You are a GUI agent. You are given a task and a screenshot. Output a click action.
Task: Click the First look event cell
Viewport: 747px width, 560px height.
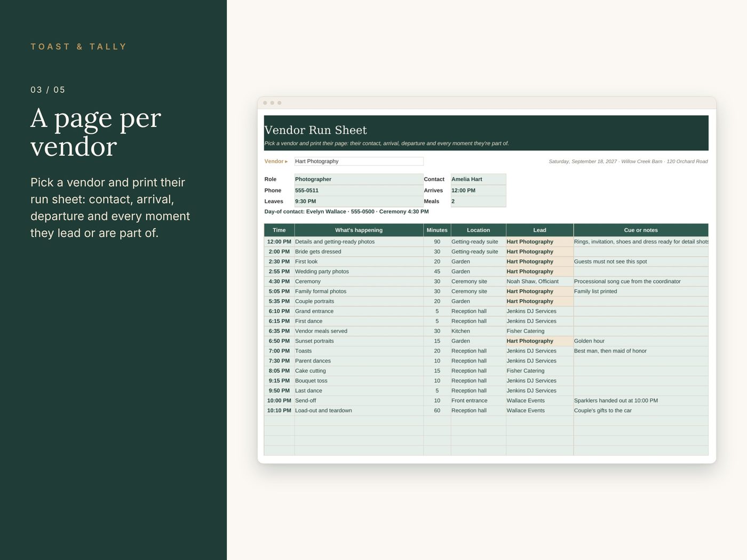[x=359, y=261]
